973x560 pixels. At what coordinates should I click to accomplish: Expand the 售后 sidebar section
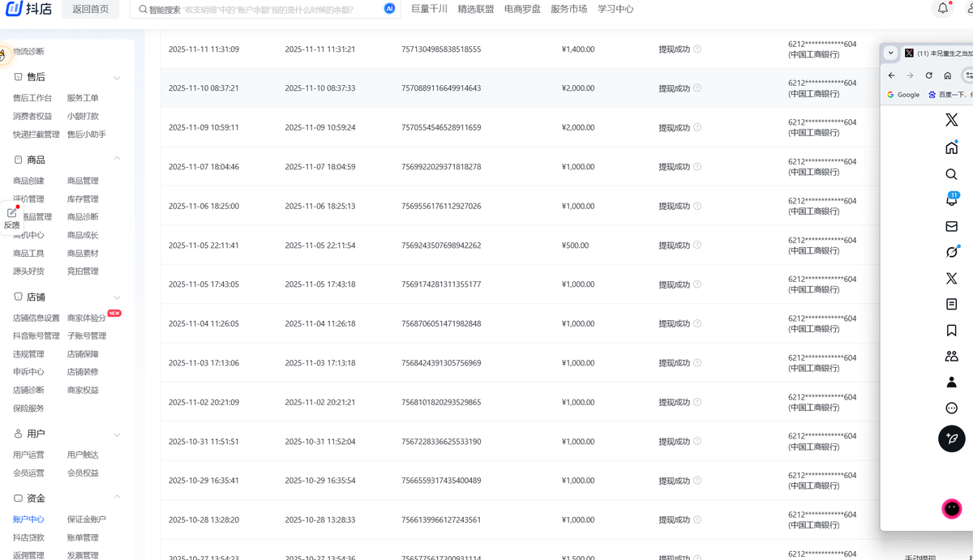click(x=116, y=77)
